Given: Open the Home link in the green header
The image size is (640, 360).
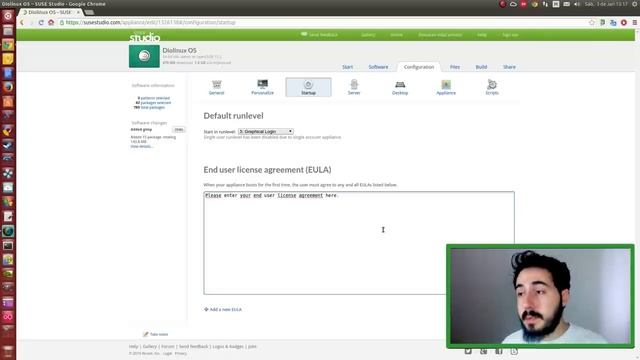Looking at the screenshot, I should coord(396,35).
